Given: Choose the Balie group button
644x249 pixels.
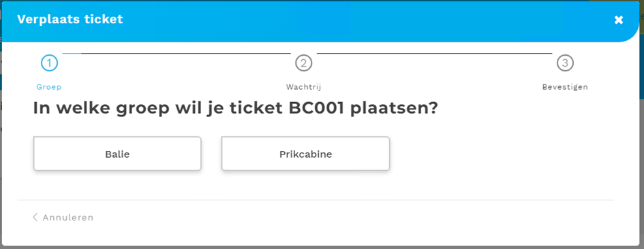Looking at the screenshot, I should click(x=117, y=154).
